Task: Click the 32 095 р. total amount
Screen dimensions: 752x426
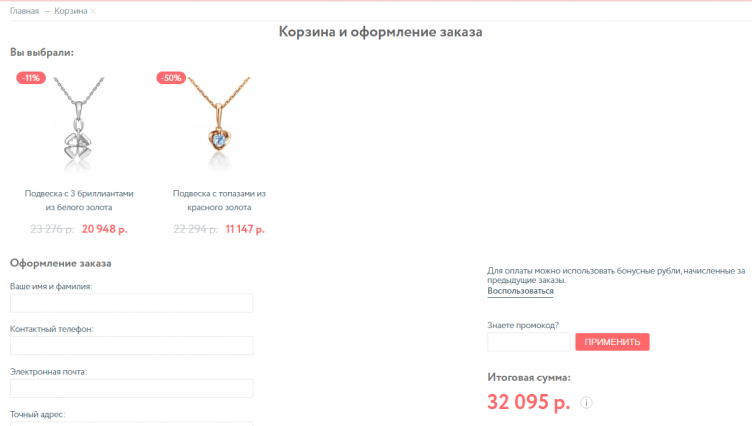Action: (x=529, y=402)
